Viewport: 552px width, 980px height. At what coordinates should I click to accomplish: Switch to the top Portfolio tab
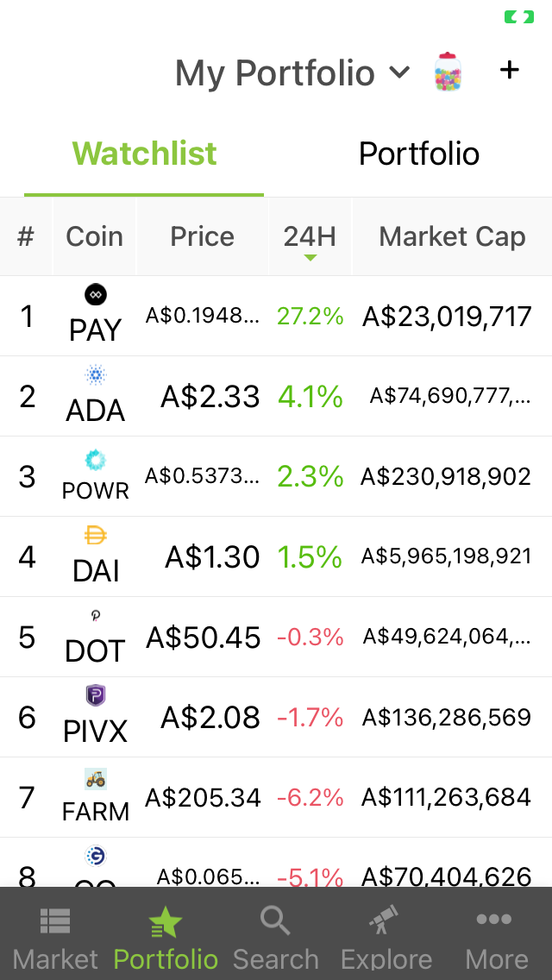click(x=419, y=154)
